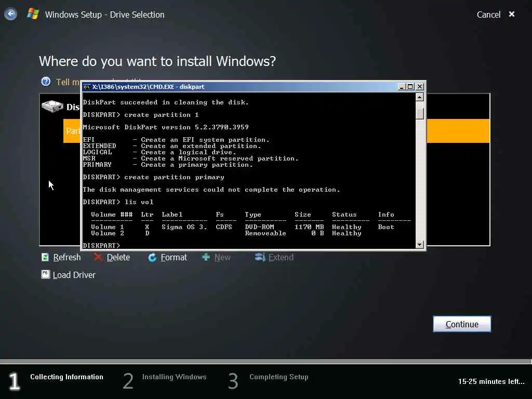Click 'Windows Setup - Drive Selection' title
This screenshot has width=532, height=399.
pos(104,15)
